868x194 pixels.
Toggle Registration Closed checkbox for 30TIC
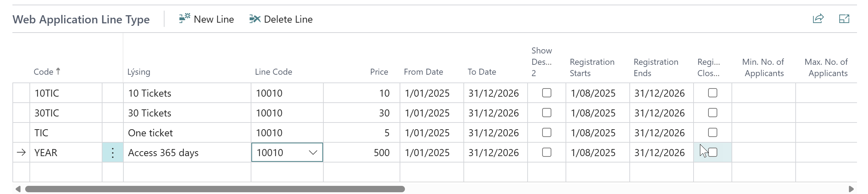click(x=713, y=113)
